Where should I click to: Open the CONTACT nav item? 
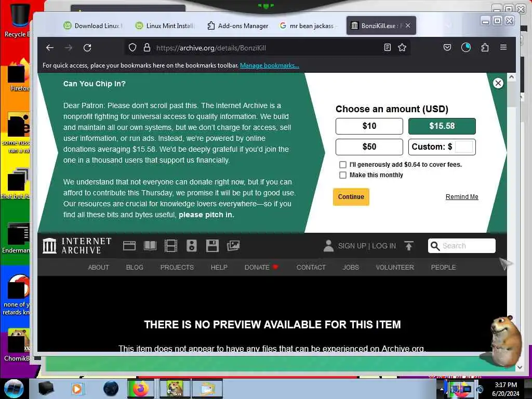click(311, 268)
